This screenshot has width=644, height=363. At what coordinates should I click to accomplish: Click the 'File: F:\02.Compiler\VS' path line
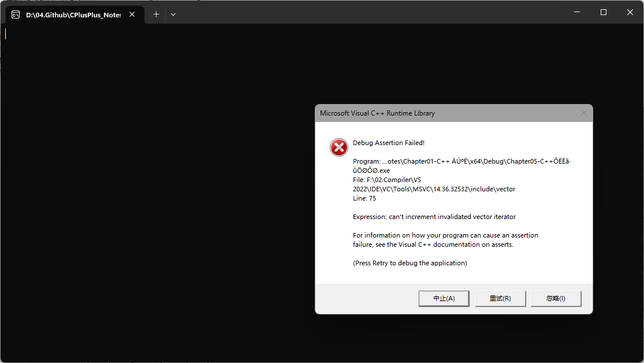click(x=387, y=180)
